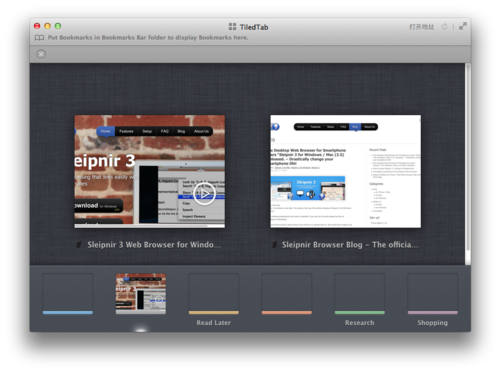Viewport: 500px width, 373px height.
Task: Click the reload arrow icon in title bar
Action: (x=444, y=27)
